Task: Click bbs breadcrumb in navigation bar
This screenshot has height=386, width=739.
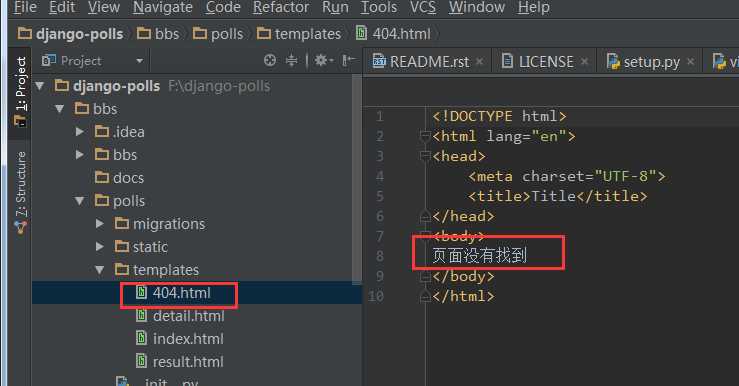Action: [x=158, y=34]
